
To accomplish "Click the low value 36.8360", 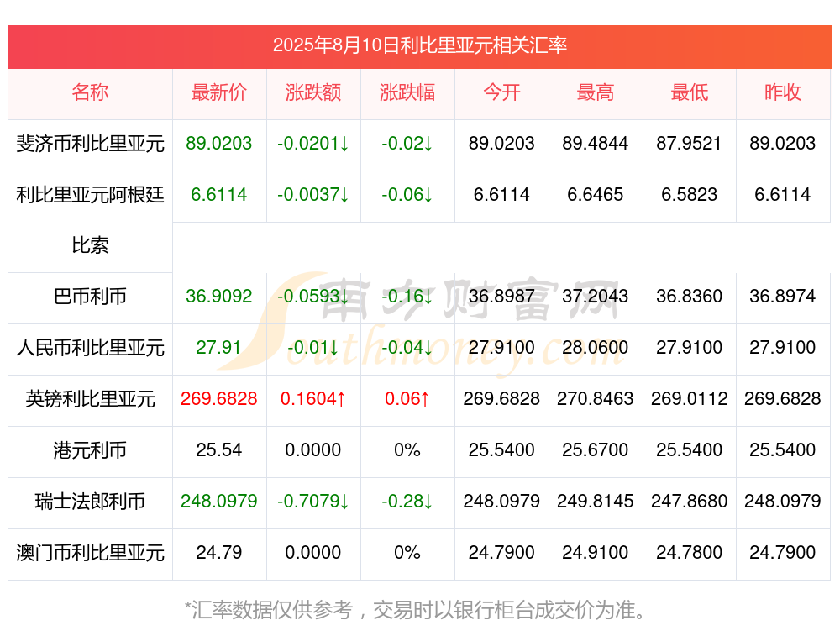I will click(x=690, y=296).
